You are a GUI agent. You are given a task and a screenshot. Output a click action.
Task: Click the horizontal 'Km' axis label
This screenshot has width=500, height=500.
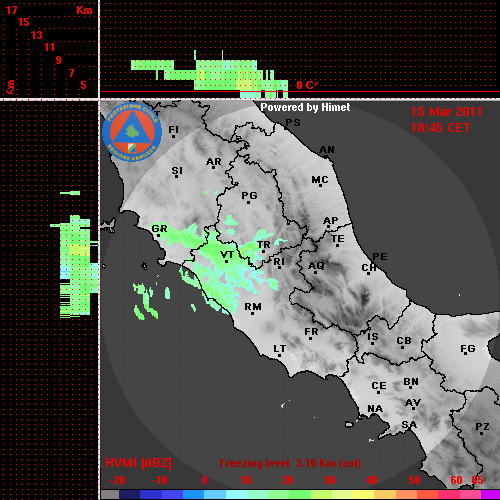pos(84,10)
